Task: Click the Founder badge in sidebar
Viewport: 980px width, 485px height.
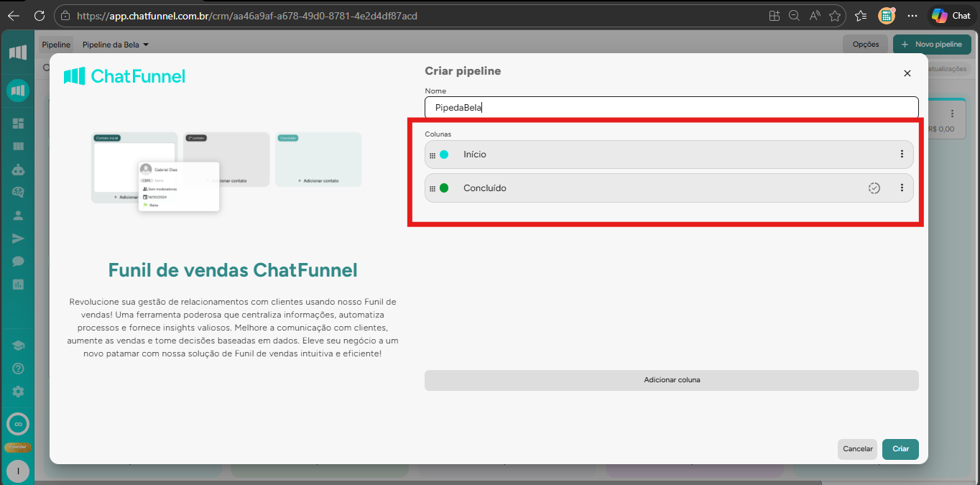Action: coord(18,447)
